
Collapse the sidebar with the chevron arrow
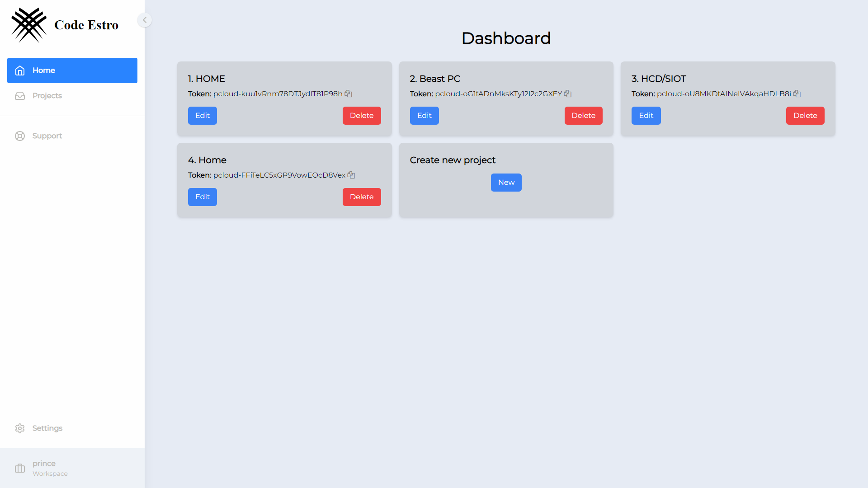[145, 20]
